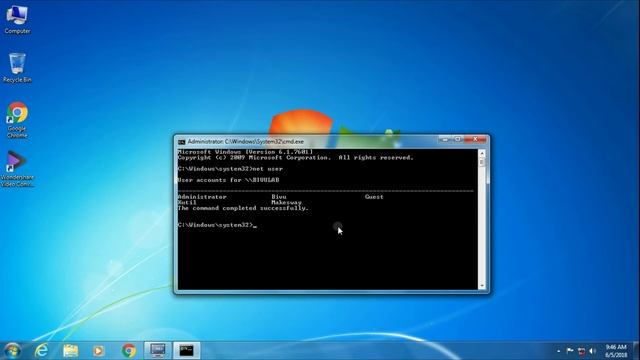Click the Show desktop strip
The image size is (640, 360).
point(636,351)
